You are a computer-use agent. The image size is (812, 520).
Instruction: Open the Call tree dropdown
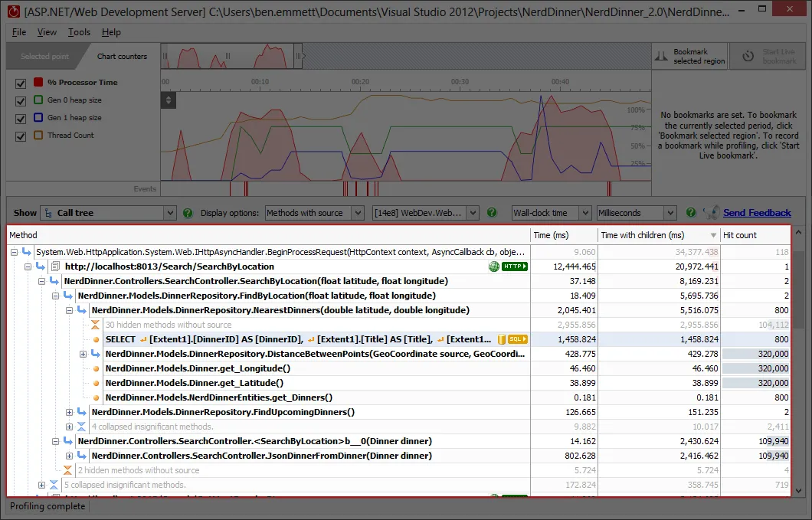(x=170, y=213)
